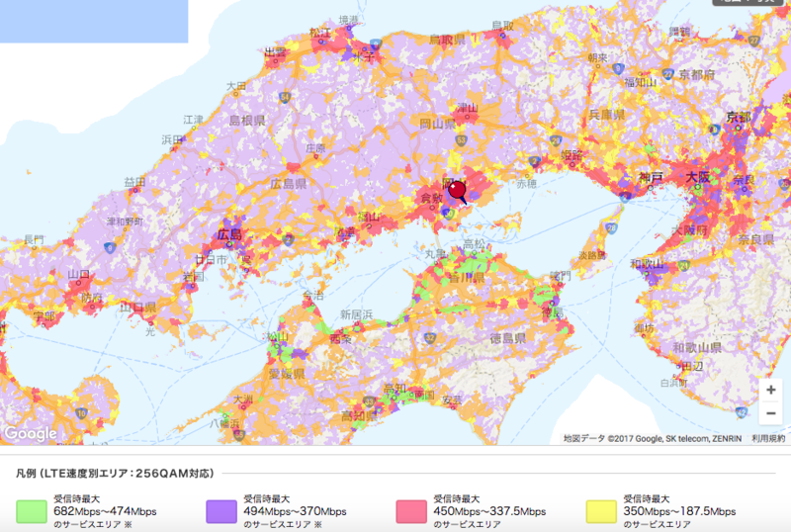The height and width of the screenshot is (532, 791).
Task: Click the 淡路島 island label
Action: (591, 255)
